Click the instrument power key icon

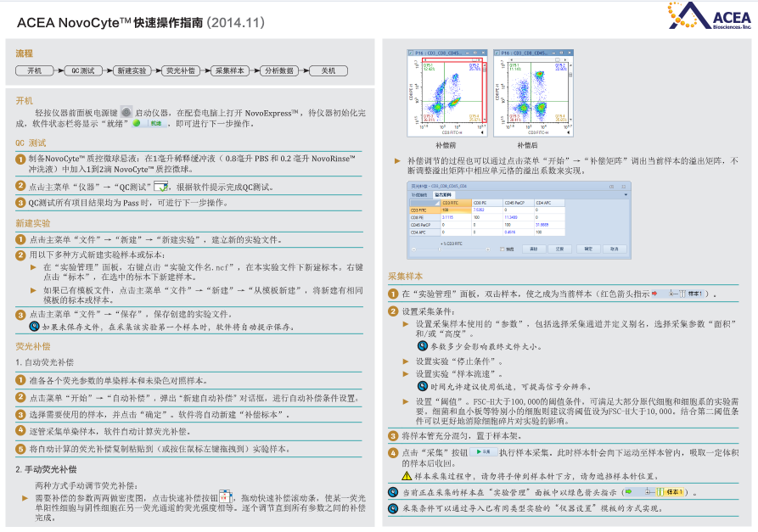click(x=126, y=112)
